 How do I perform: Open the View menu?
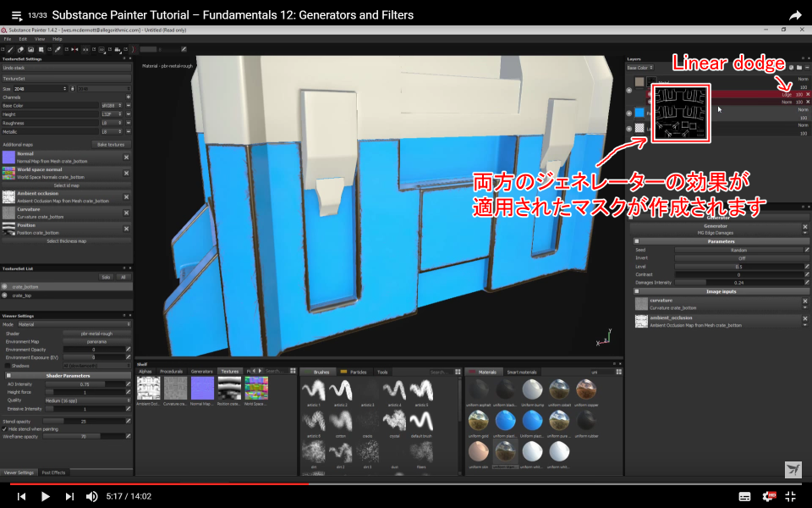[x=40, y=39]
